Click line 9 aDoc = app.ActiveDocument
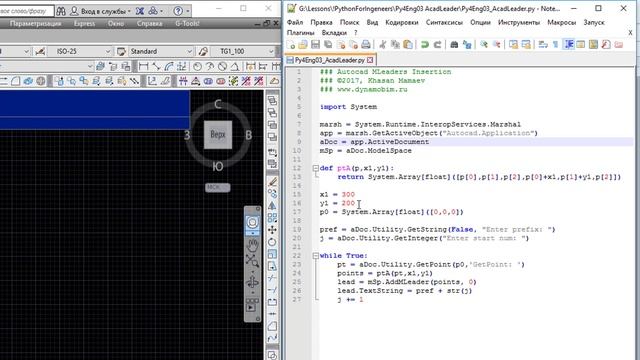 tap(374, 142)
